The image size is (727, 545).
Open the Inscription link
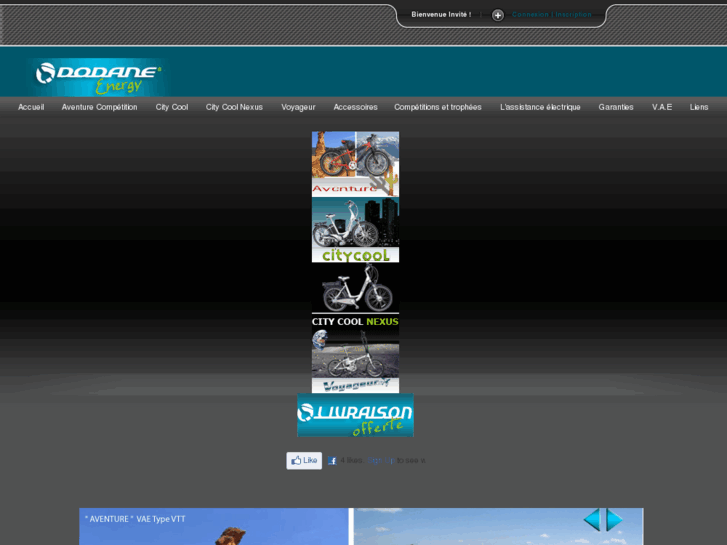coord(573,14)
